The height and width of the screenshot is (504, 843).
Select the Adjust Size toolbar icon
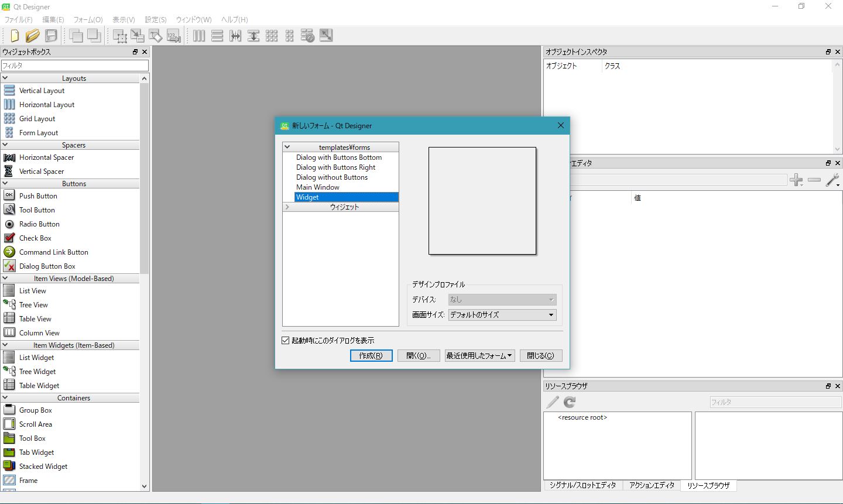(325, 36)
